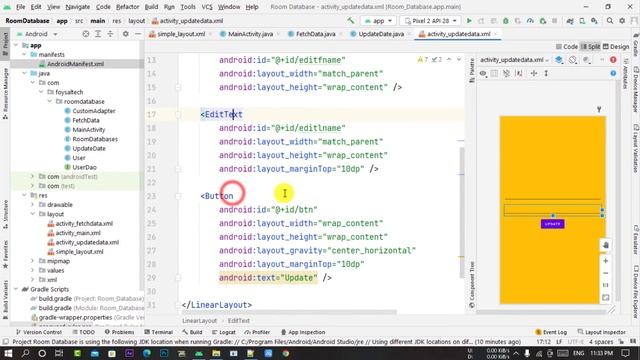640x360 pixels.
Task: Open Chrome from the Windows taskbar
Action: [286, 353]
